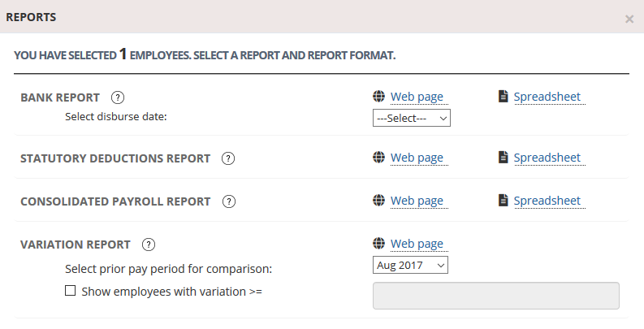Click help icon beside Statutory Deductions Report
This screenshot has width=644, height=329.
pos(228,158)
